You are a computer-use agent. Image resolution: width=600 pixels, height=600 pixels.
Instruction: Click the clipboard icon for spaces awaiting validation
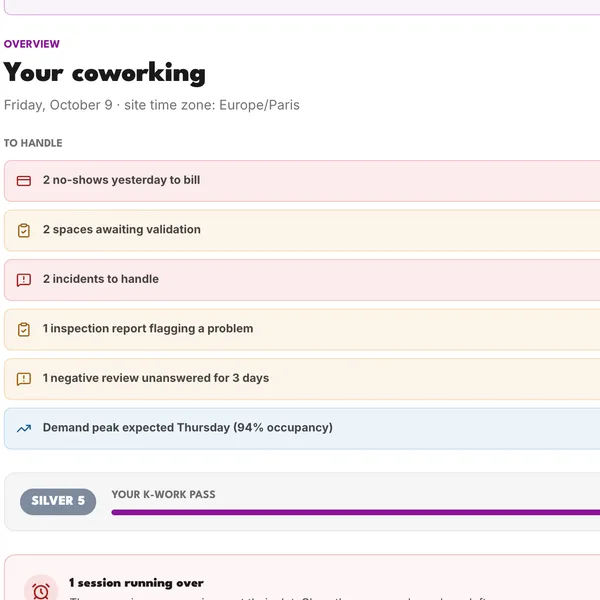pos(24,230)
